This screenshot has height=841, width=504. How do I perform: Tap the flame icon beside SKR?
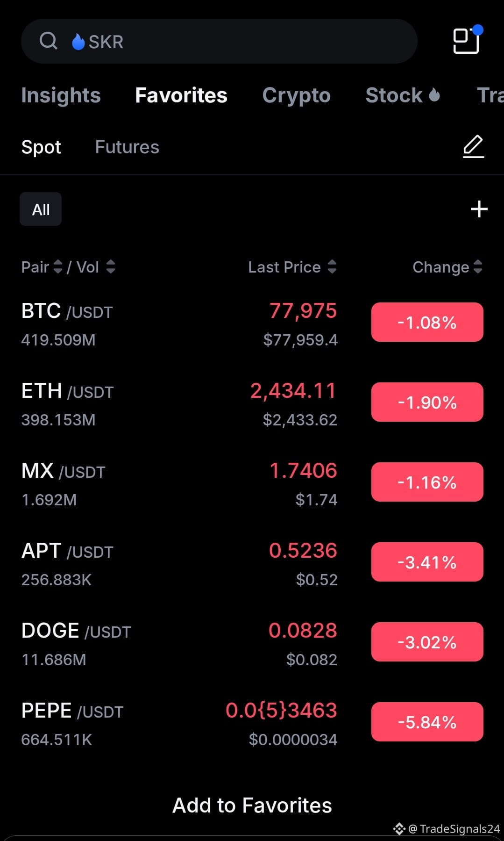[78, 42]
